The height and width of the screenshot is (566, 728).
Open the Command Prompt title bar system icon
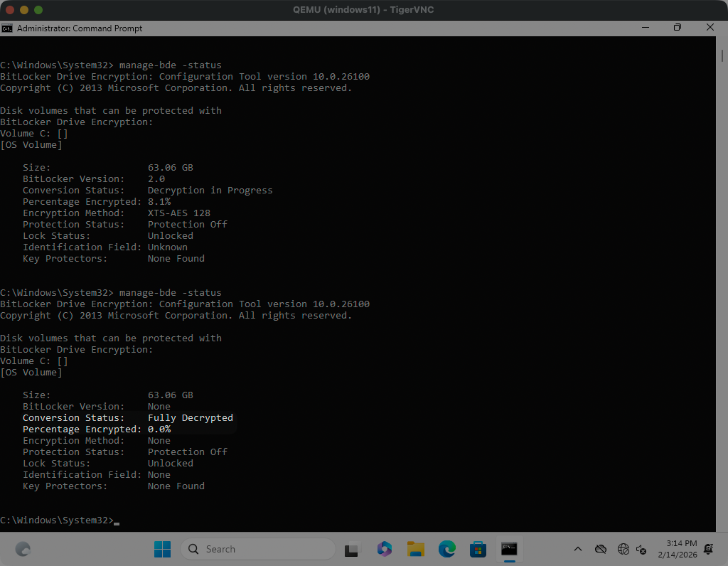pos(7,28)
